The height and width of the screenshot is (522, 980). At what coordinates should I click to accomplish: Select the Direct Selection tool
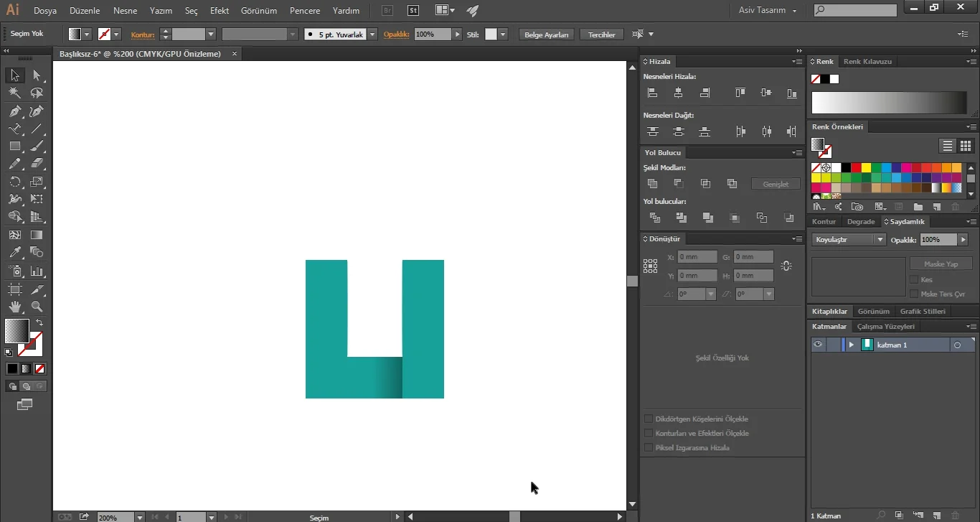click(37, 75)
